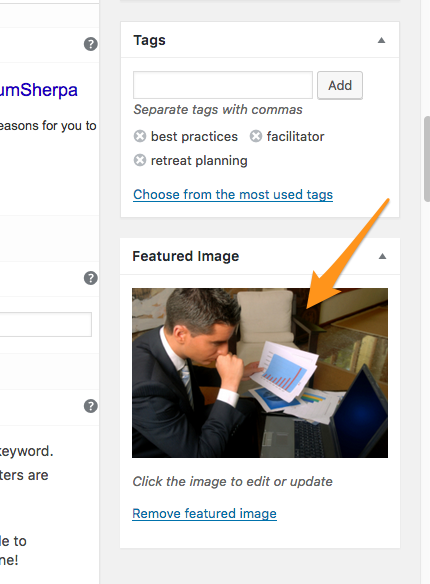Select the 'retreat planning' tag label
Image resolution: width=430 pixels, height=584 pixels.
199,161
